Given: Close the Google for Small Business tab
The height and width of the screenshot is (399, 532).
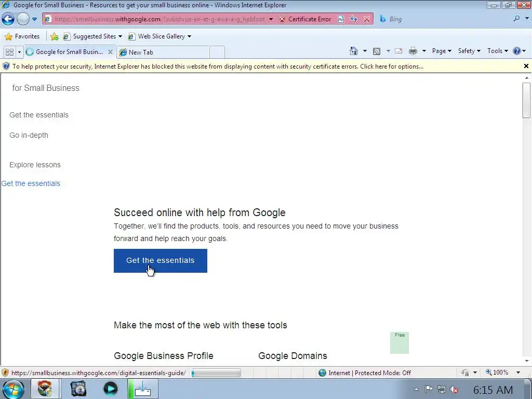Looking at the screenshot, I should tap(110, 52).
